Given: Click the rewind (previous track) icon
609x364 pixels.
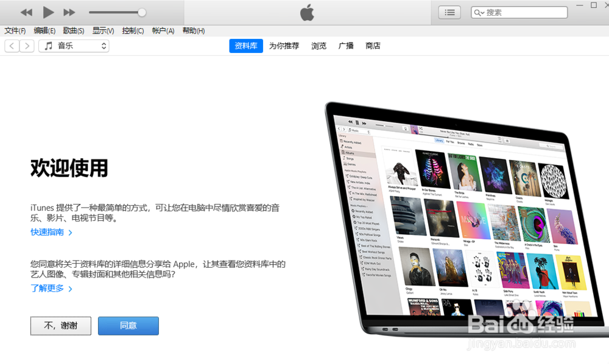Looking at the screenshot, I should point(26,12).
